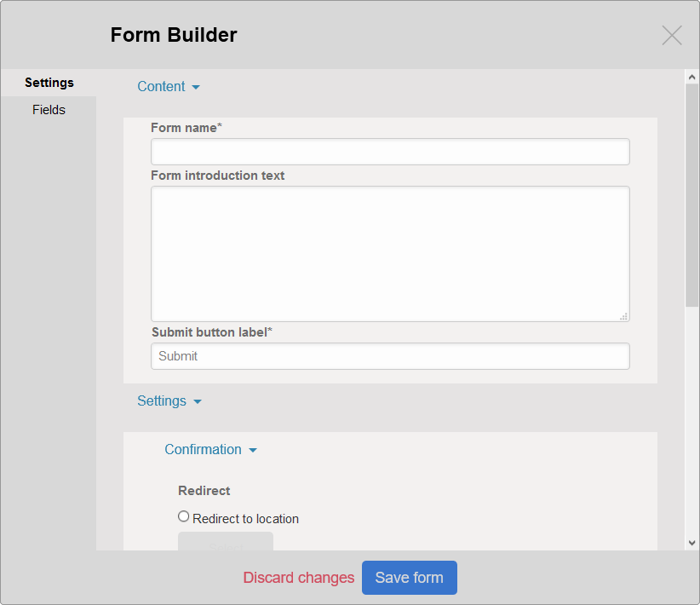Image resolution: width=700 pixels, height=605 pixels.
Task: Click the Discard changes link
Action: click(298, 578)
